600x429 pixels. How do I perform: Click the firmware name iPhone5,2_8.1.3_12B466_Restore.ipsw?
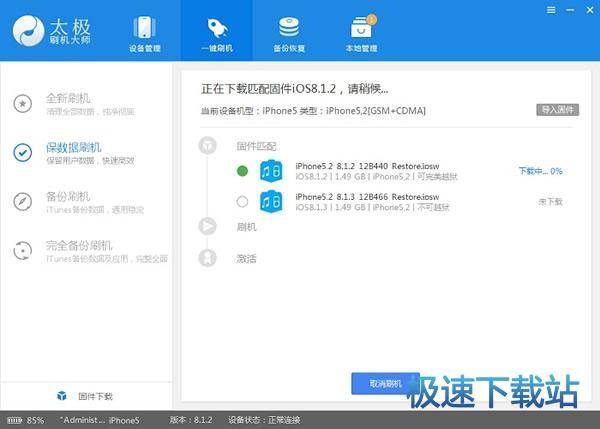(367, 197)
